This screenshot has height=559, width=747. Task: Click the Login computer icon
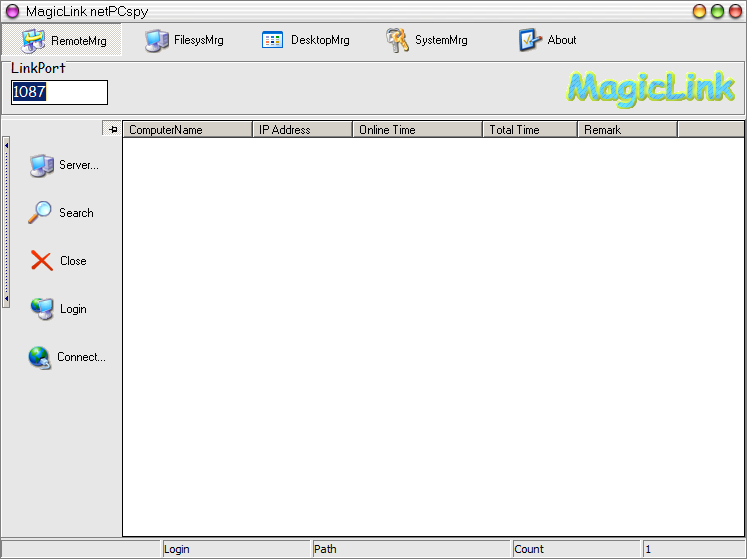click(42, 309)
